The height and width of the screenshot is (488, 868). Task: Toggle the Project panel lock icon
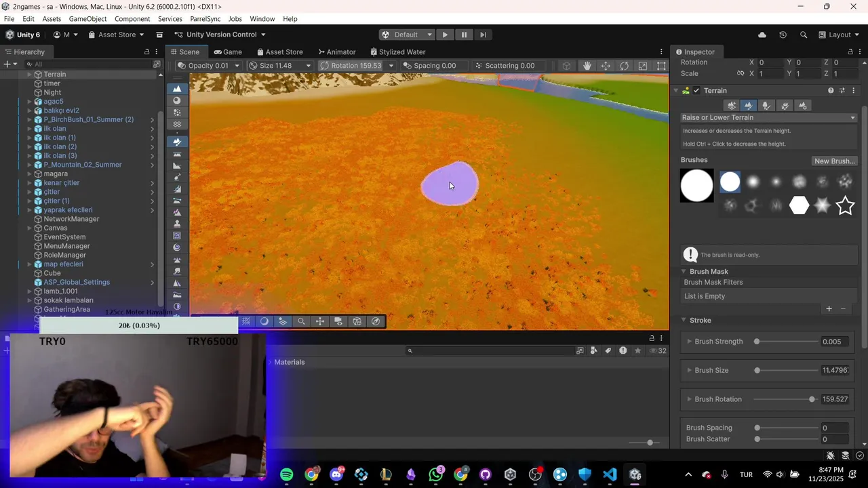pos(652,338)
